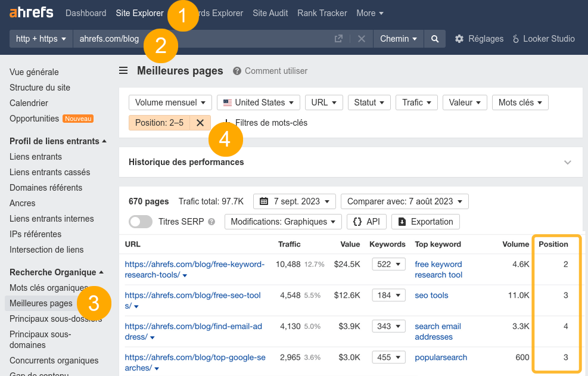Enable the Titres SERP toggle

click(140, 221)
